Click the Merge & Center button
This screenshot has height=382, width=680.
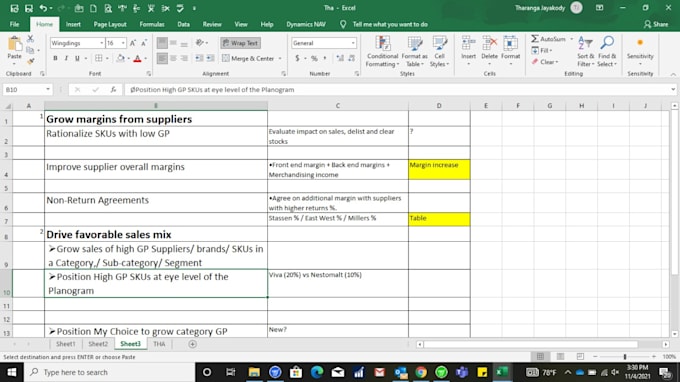[x=248, y=58]
